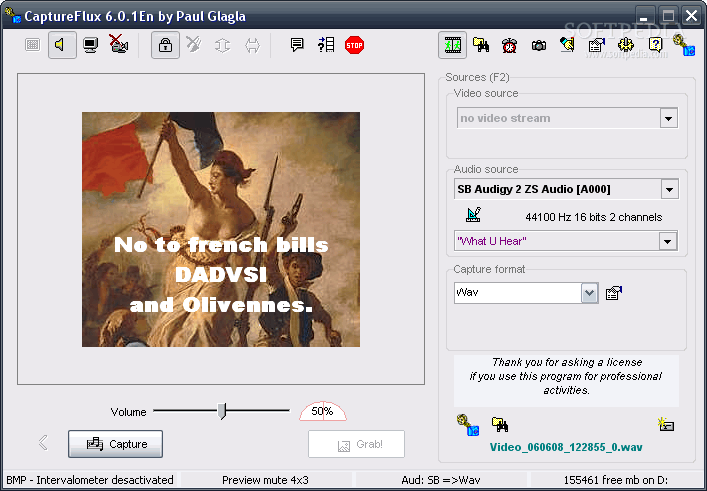Click the film reel icon in toolbar
This screenshot has height=491, width=707.
pyautogui.click(x=684, y=45)
